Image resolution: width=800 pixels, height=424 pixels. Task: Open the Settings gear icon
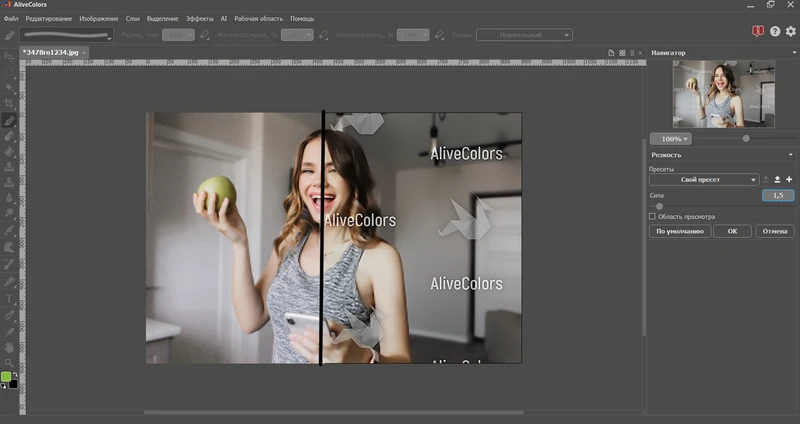[791, 32]
